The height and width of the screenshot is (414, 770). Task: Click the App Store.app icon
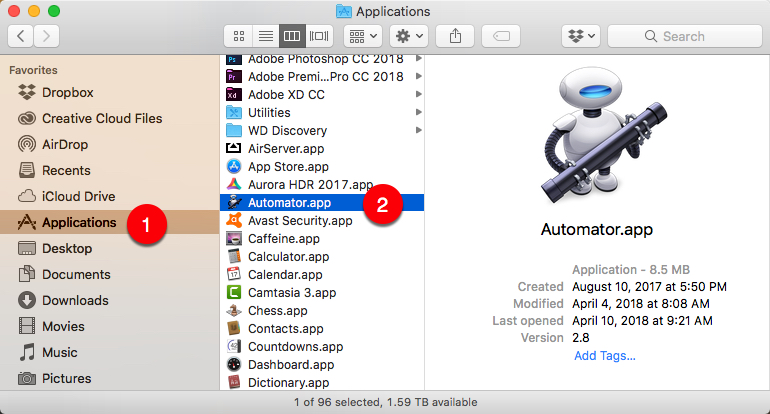(234, 167)
